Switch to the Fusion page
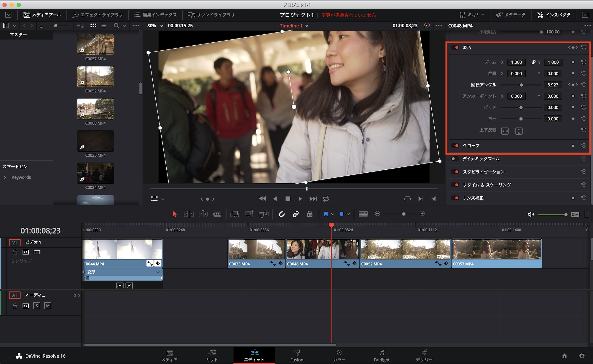 (296, 355)
